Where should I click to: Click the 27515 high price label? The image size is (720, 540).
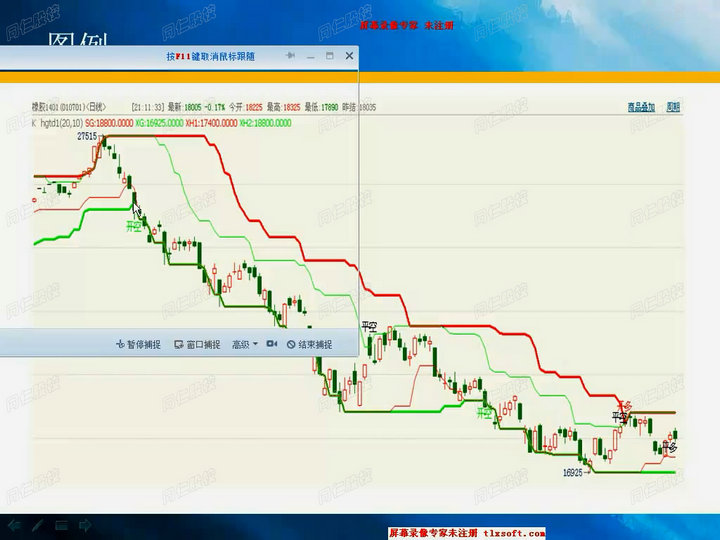click(87, 136)
